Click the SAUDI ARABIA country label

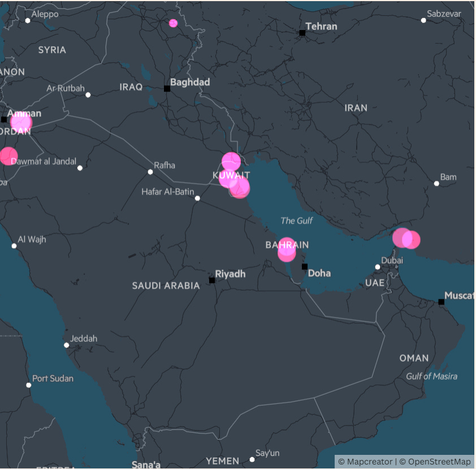pyautogui.click(x=166, y=286)
